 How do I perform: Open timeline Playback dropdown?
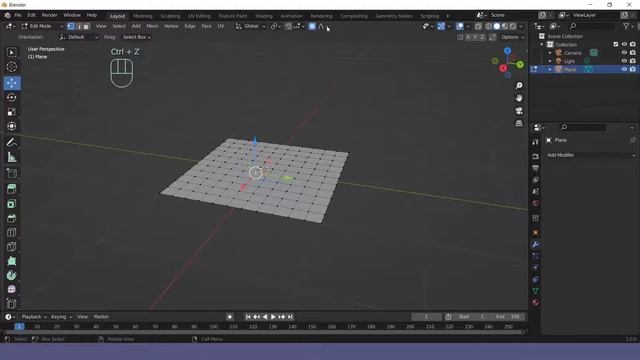(34, 317)
